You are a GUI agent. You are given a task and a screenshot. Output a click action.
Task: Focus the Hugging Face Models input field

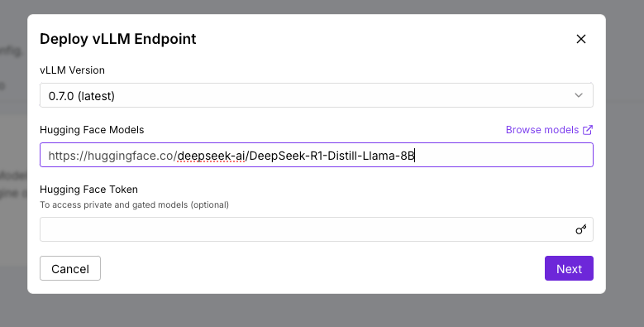(x=317, y=155)
